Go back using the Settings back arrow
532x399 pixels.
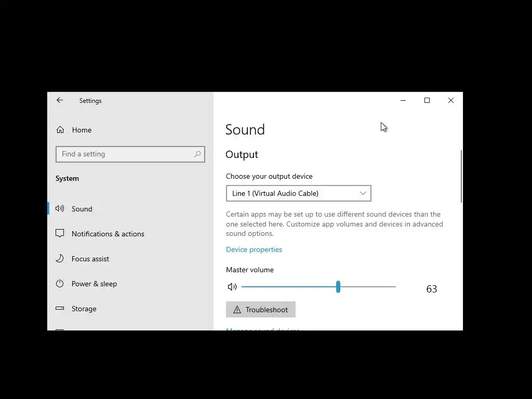pos(60,100)
